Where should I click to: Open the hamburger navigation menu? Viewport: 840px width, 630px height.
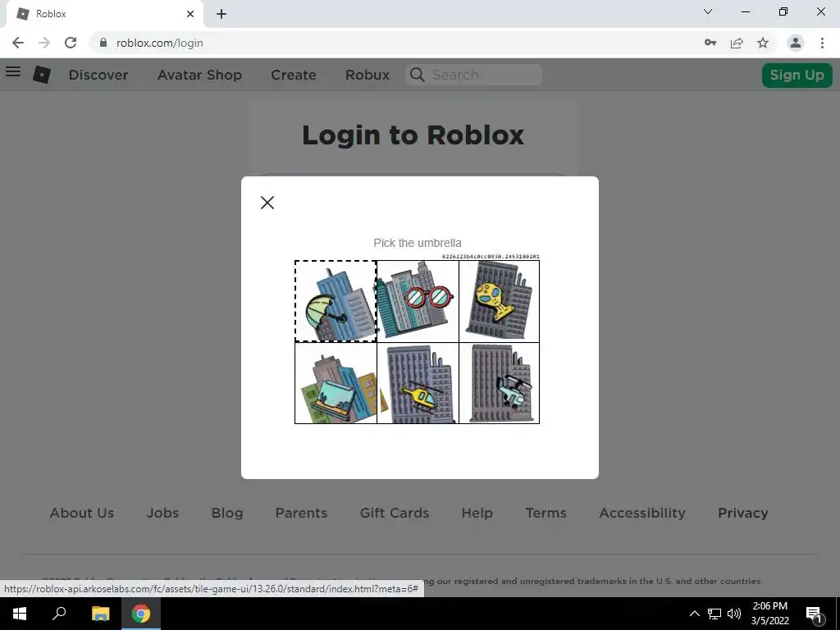pos(13,71)
